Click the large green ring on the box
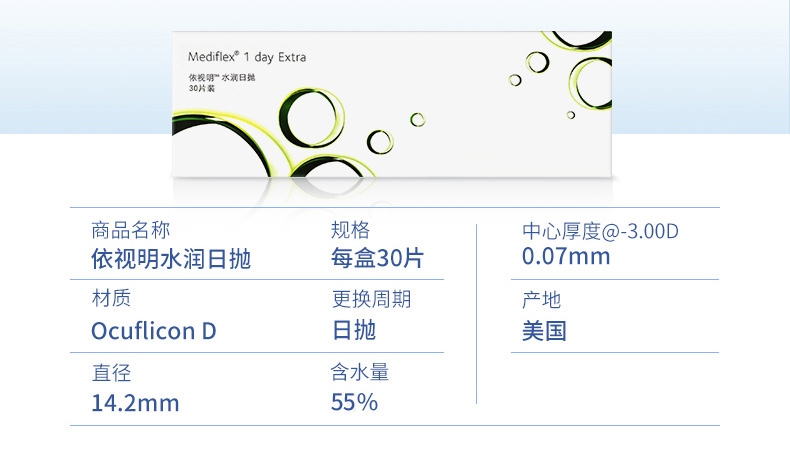The width and height of the screenshot is (790, 467). click(x=311, y=118)
